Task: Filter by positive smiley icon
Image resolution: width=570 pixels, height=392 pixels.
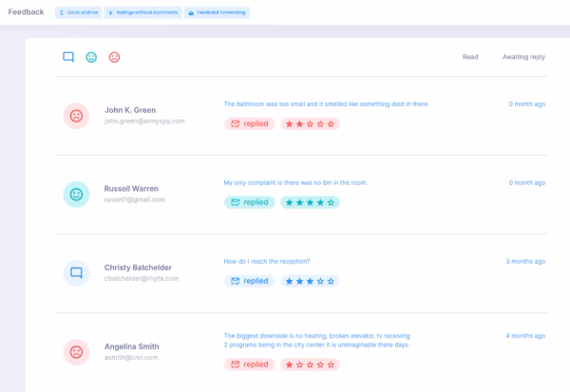Action: (x=91, y=57)
